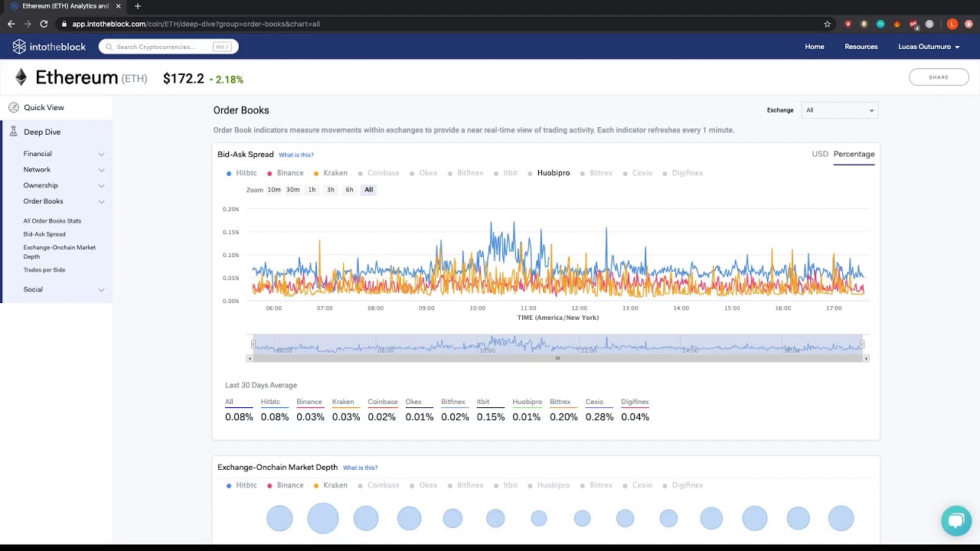Toggle Kraken series in Market Depth chart
This screenshot has height=551, width=980.
pos(331,485)
